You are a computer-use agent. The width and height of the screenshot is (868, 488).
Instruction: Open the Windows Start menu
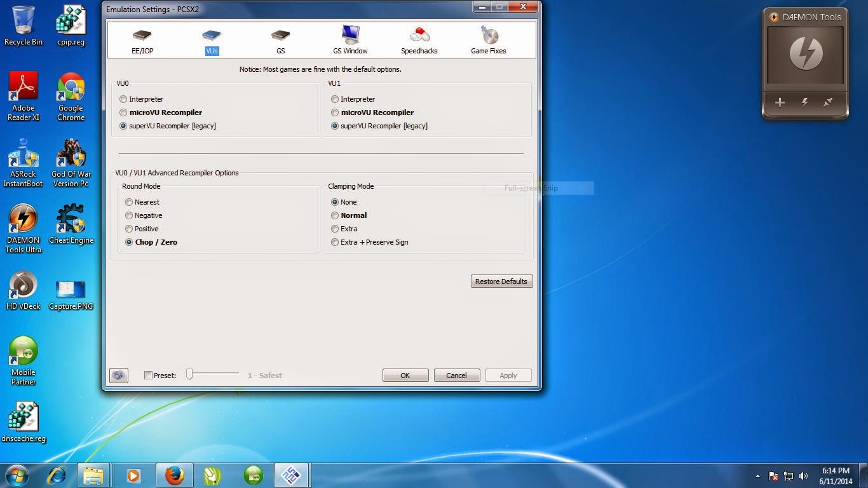(x=17, y=475)
